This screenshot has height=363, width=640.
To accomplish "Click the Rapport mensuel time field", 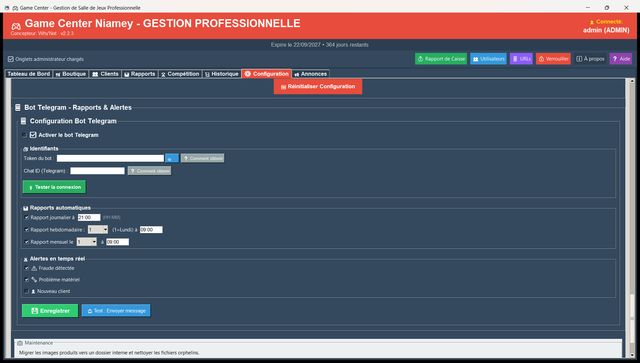I will click(118, 242).
